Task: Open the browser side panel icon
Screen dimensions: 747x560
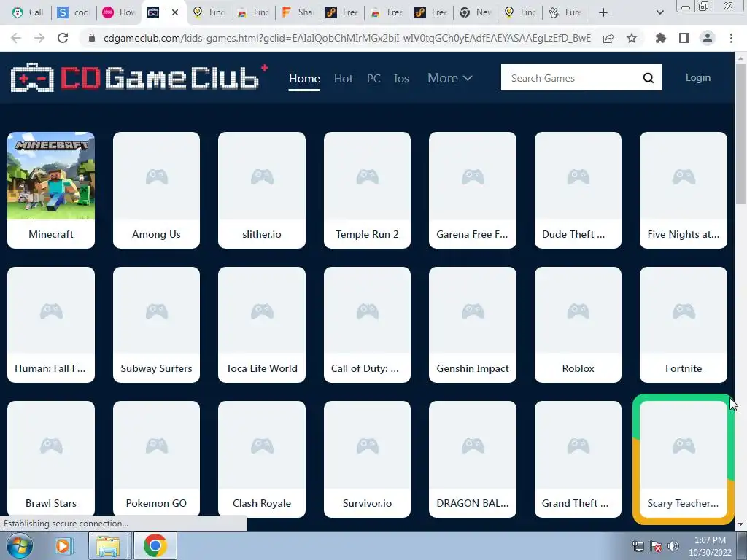Action: (684, 38)
